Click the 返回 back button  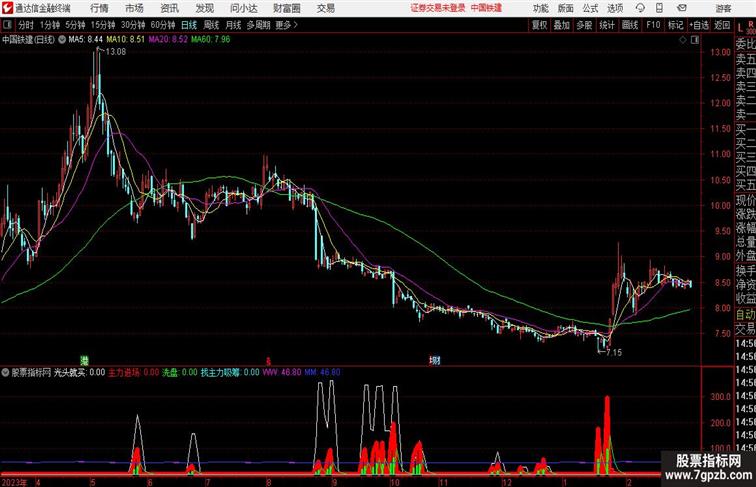coord(722,25)
